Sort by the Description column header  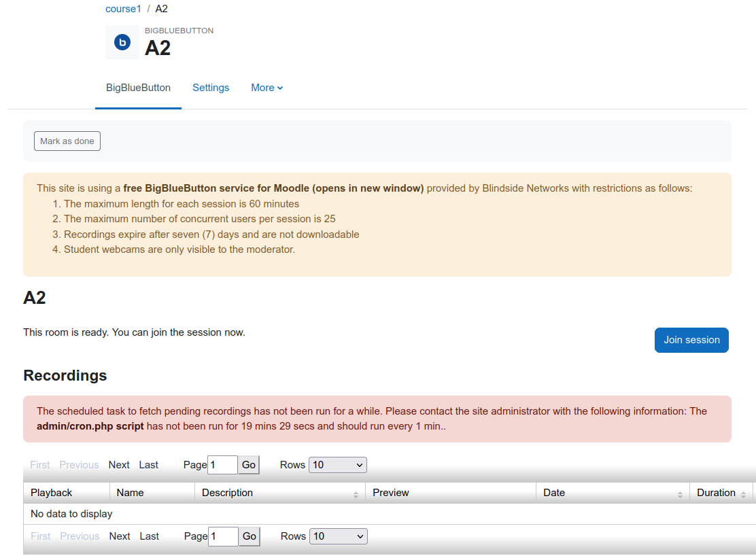click(x=280, y=493)
